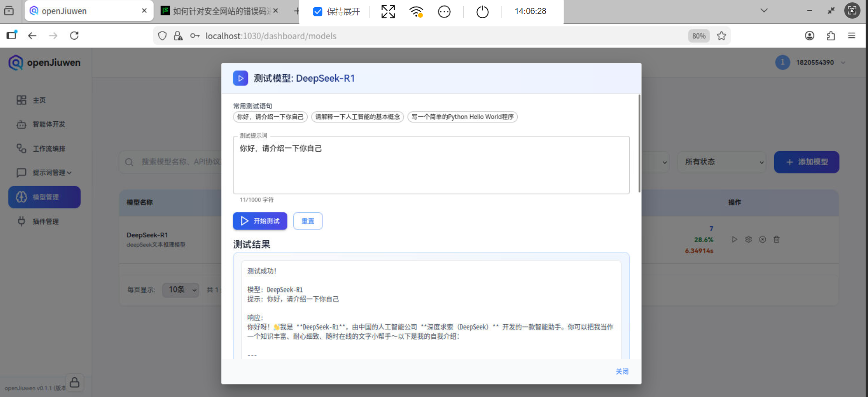Screen dimensions: 868x397
Task: Bookmark this page with star icon
Action: [x=721, y=36]
